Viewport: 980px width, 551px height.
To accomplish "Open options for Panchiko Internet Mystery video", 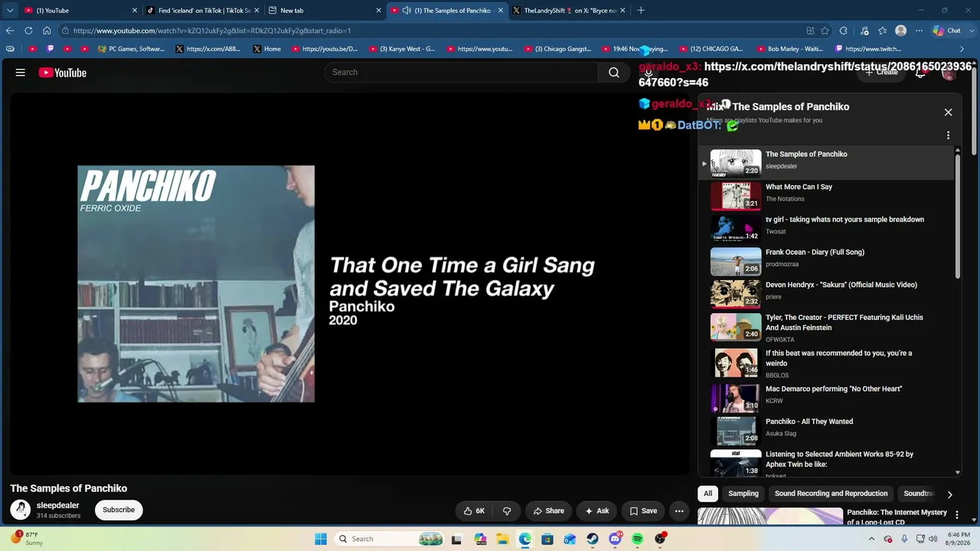I will (956, 515).
